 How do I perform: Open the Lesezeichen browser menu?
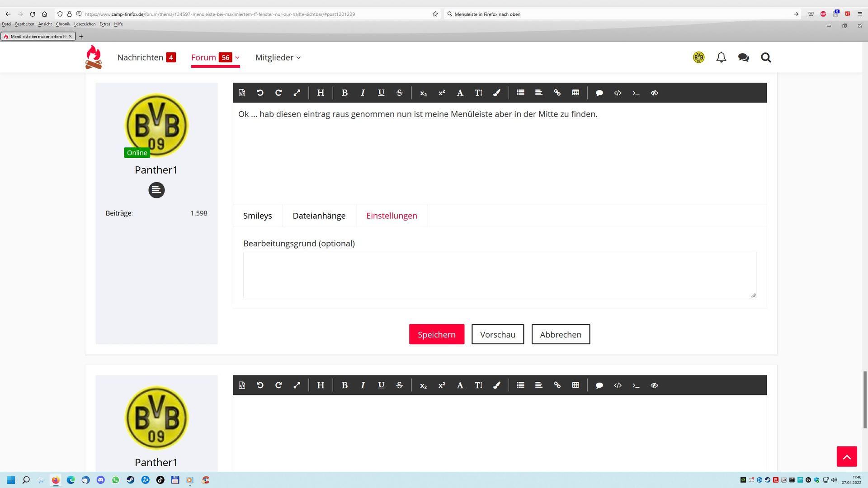coord(85,24)
